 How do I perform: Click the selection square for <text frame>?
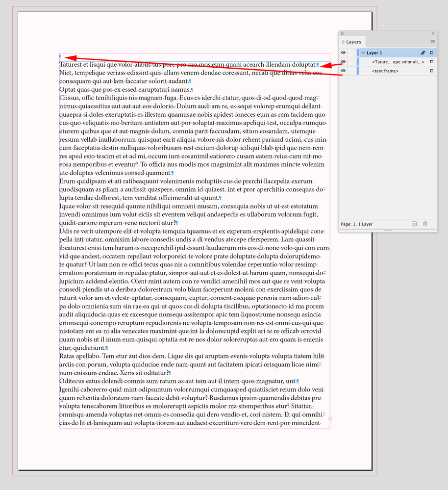pyautogui.click(x=432, y=71)
